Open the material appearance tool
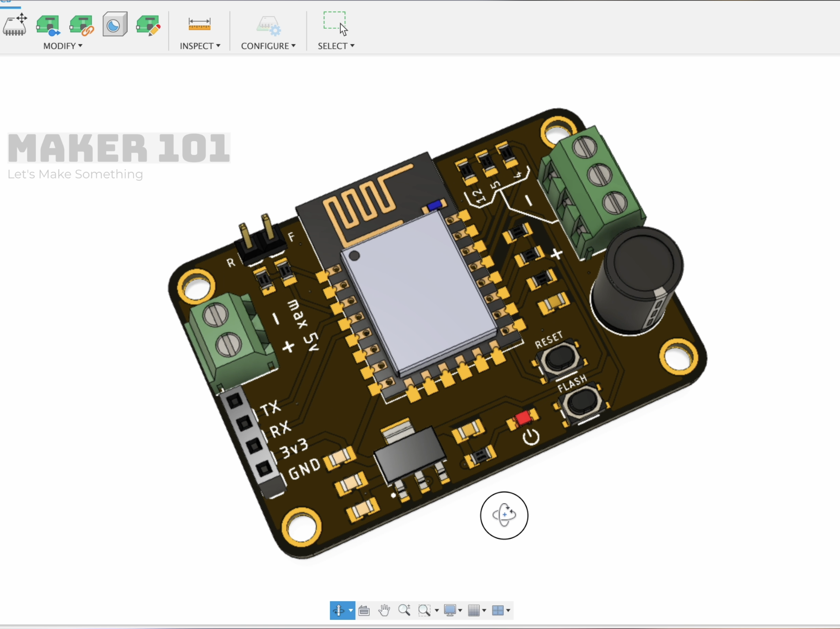840x629 pixels. coord(114,24)
